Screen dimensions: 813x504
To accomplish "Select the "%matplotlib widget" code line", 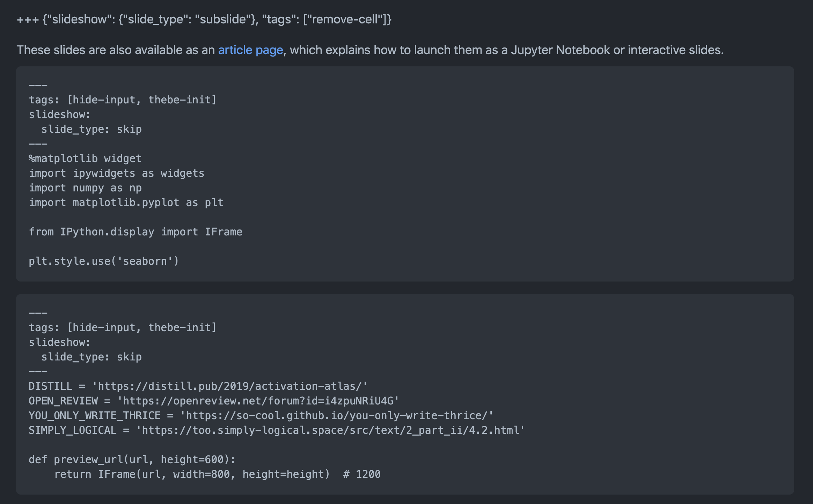I will [85, 159].
